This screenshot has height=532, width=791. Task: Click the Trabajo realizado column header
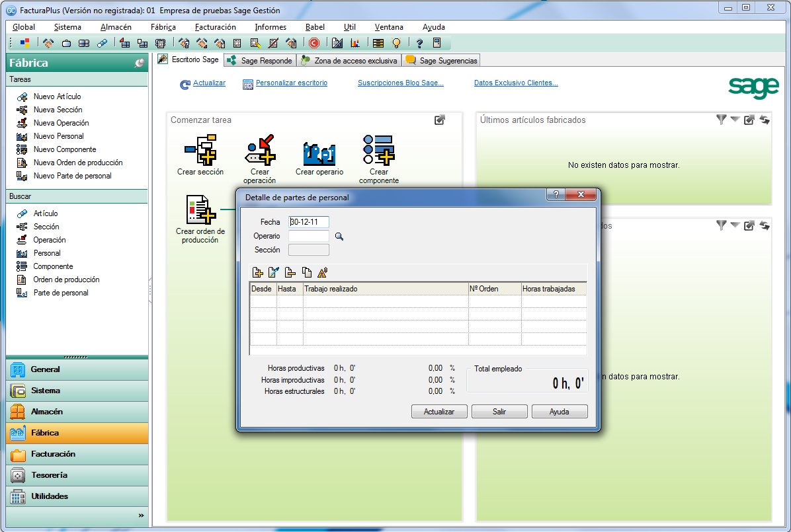click(x=386, y=289)
